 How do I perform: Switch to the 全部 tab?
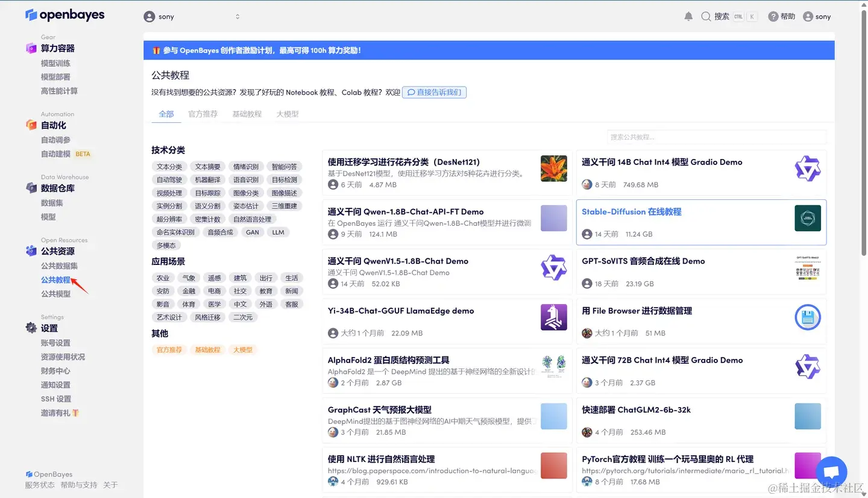pos(166,114)
